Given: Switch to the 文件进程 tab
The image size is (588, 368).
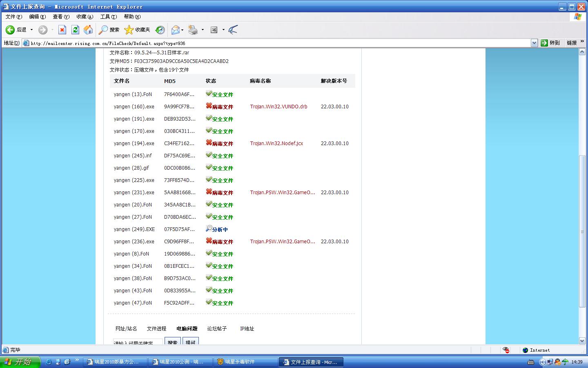Looking at the screenshot, I should 157,329.
